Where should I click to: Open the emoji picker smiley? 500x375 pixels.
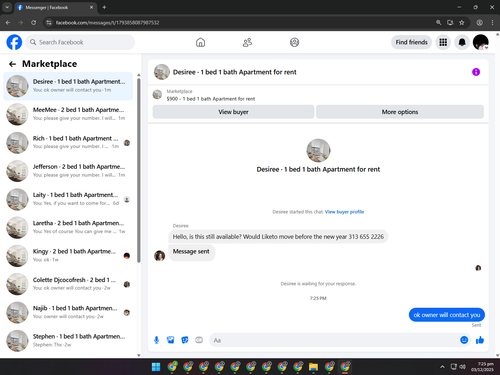[464, 340]
